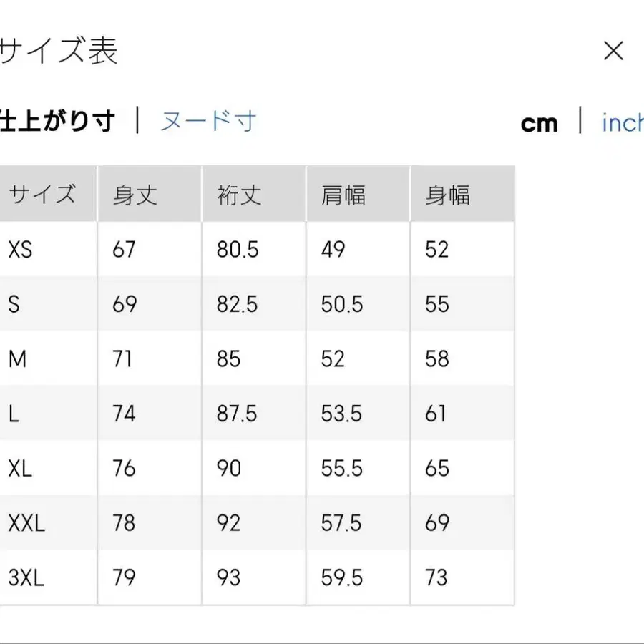Select the M size row label

[18, 358]
